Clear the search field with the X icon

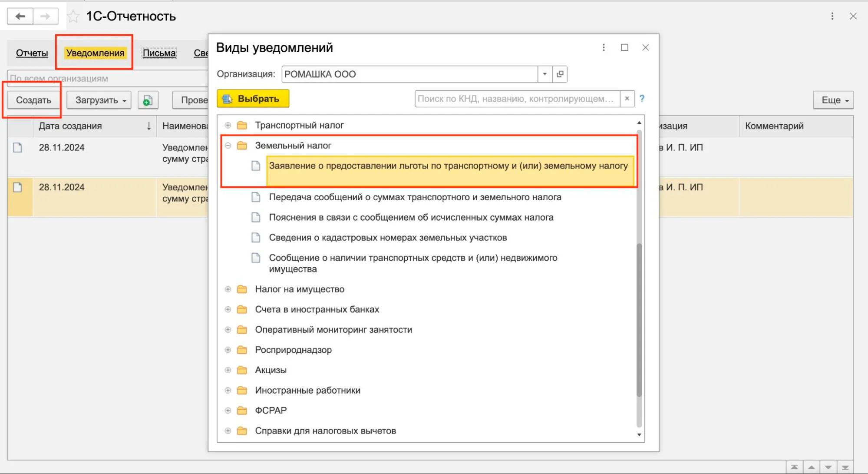pyautogui.click(x=627, y=99)
